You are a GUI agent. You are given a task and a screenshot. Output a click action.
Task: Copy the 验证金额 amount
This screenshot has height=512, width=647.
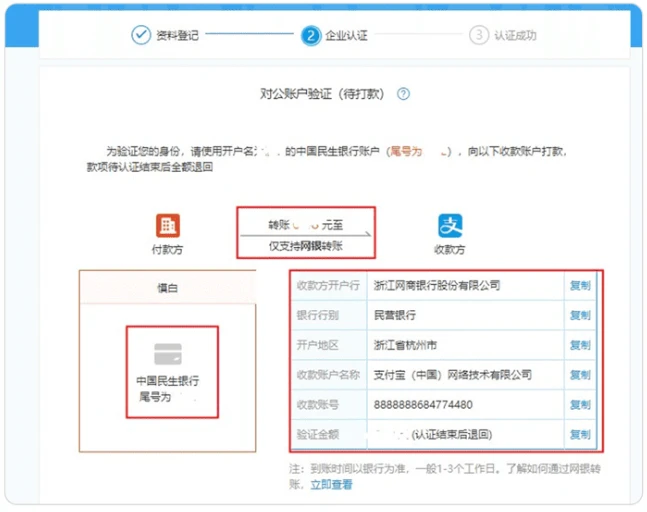tap(580, 434)
